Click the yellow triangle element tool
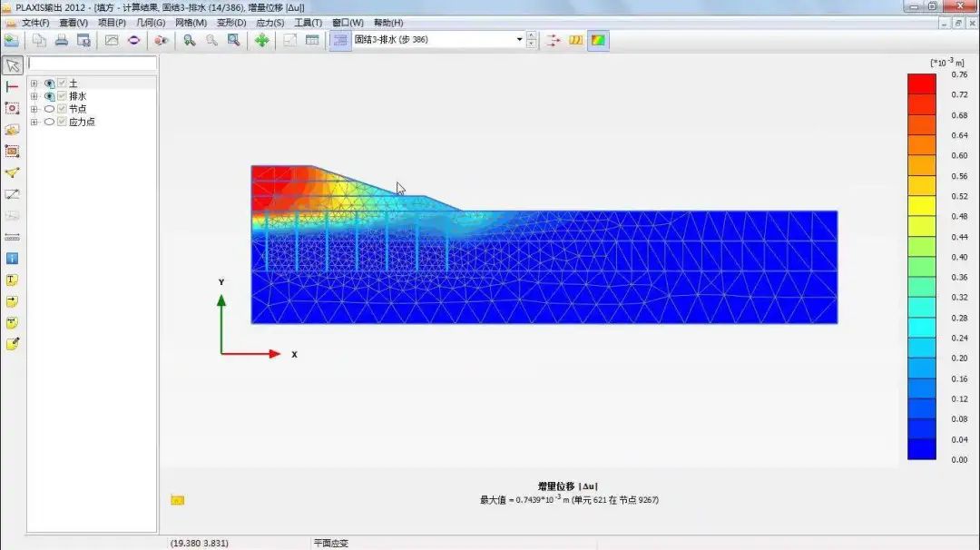 [x=12, y=172]
